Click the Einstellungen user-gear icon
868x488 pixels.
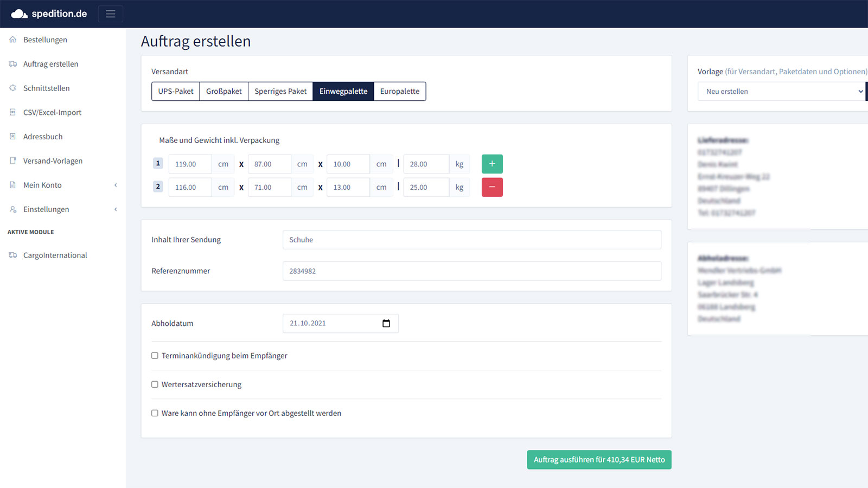pos(13,209)
